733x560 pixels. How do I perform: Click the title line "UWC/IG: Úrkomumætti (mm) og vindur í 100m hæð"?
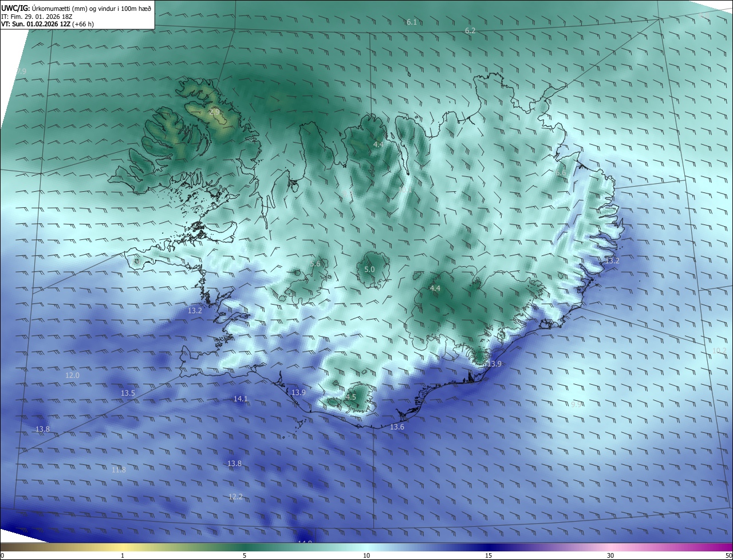click(x=76, y=7)
